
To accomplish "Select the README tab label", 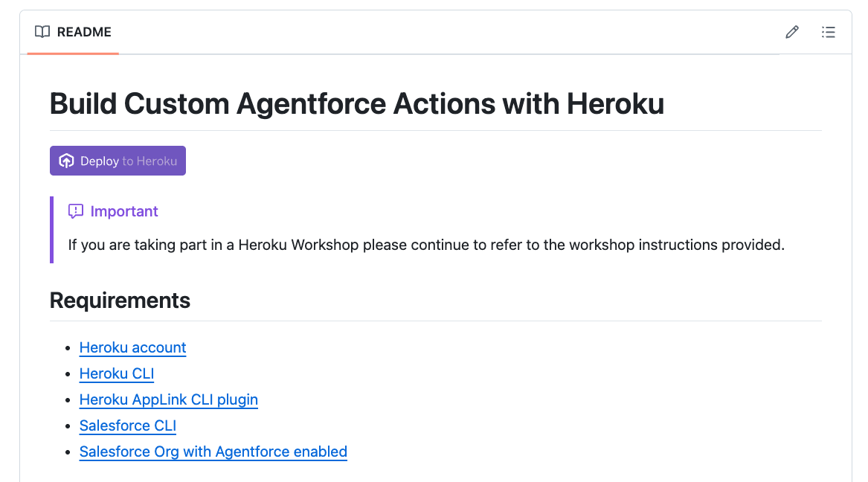I will [x=84, y=32].
